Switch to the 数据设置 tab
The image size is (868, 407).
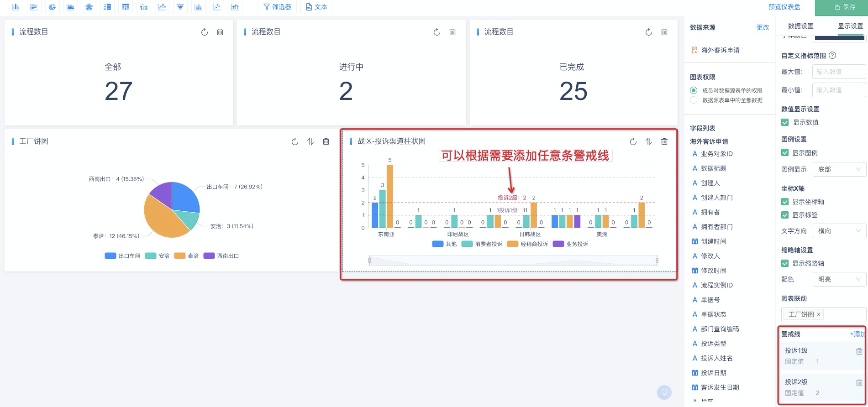point(800,26)
